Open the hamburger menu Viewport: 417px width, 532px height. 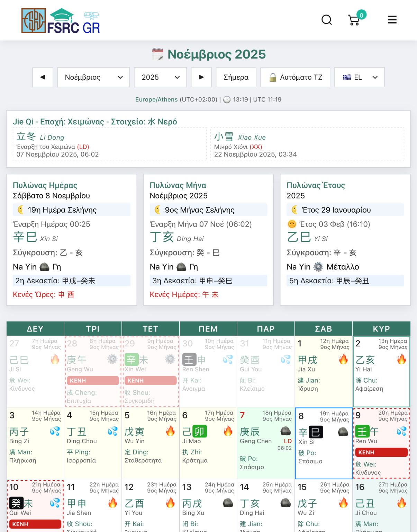click(392, 20)
